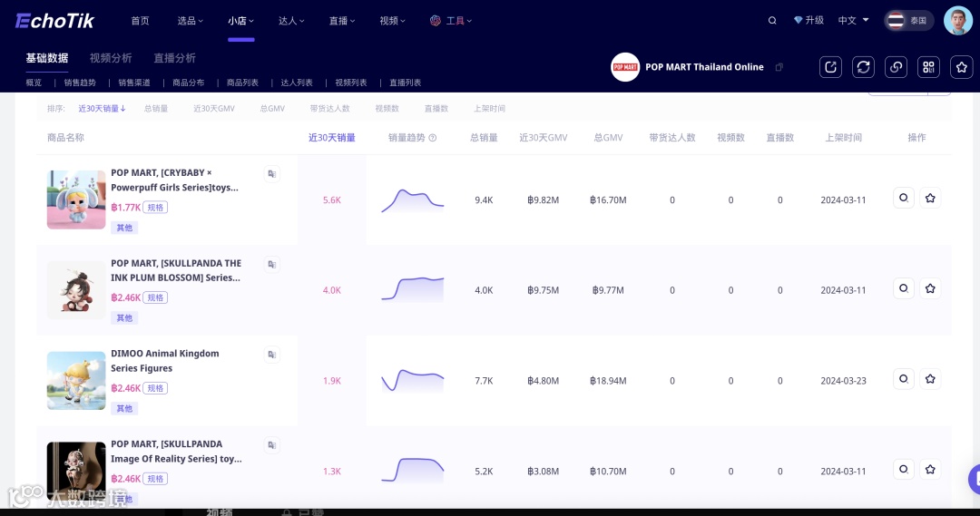Jump to the 概览 section
The width and height of the screenshot is (980, 516).
click(34, 83)
